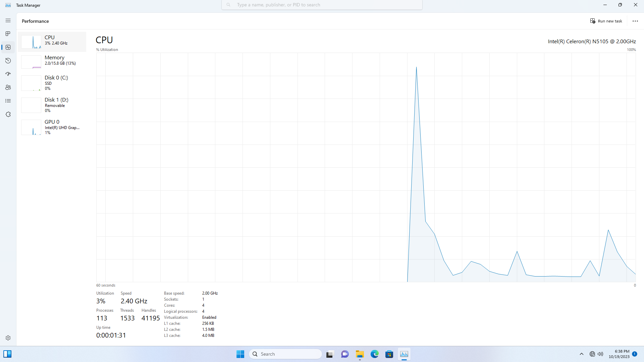Click the Handles count 41195
The image size is (644, 362).
(x=151, y=318)
